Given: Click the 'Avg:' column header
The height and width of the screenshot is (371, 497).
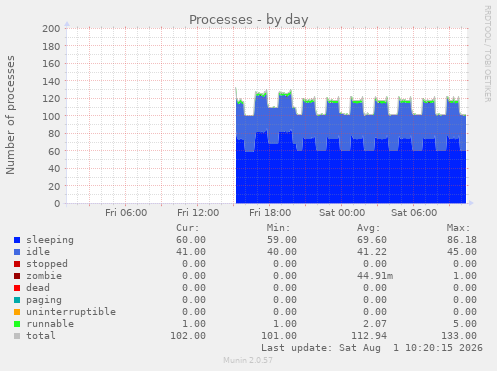Looking at the screenshot, I should tap(369, 228).
